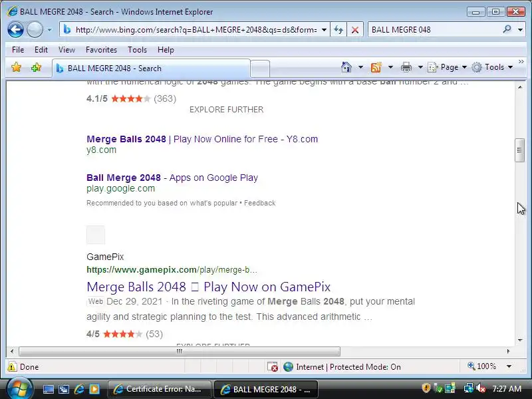Click the EXPLORE FURTHER heading below the 4.1/5 rating
Screen dimensions: 532x399
coord(226,110)
